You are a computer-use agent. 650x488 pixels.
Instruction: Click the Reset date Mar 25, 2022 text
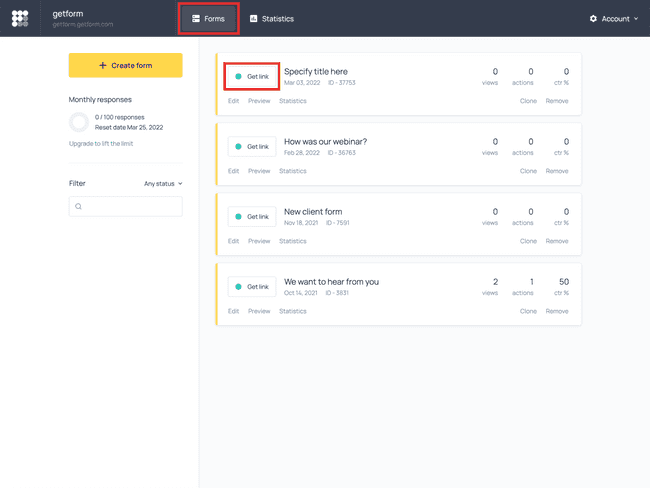129,127
